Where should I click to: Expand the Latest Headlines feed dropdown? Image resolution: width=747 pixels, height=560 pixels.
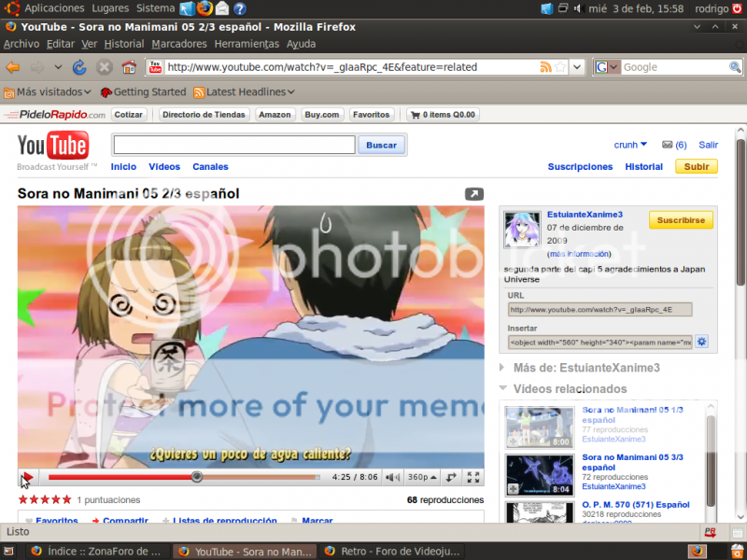244,91
